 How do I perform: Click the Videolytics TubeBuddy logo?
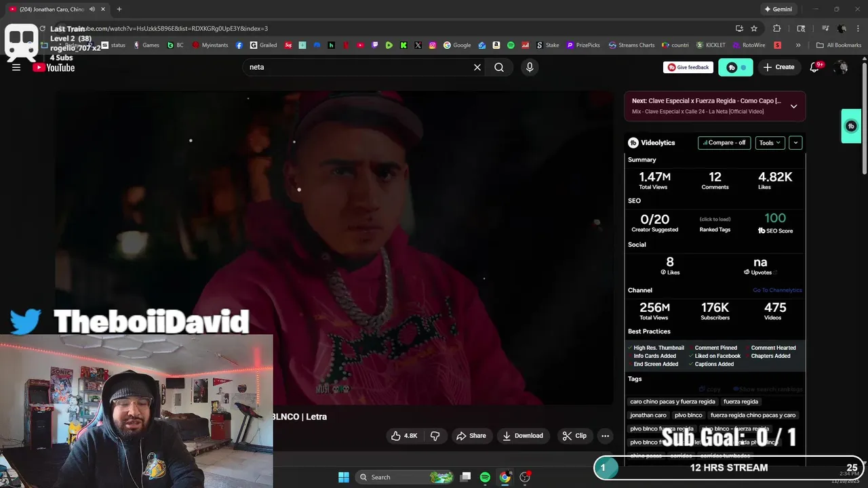[x=633, y=143]
